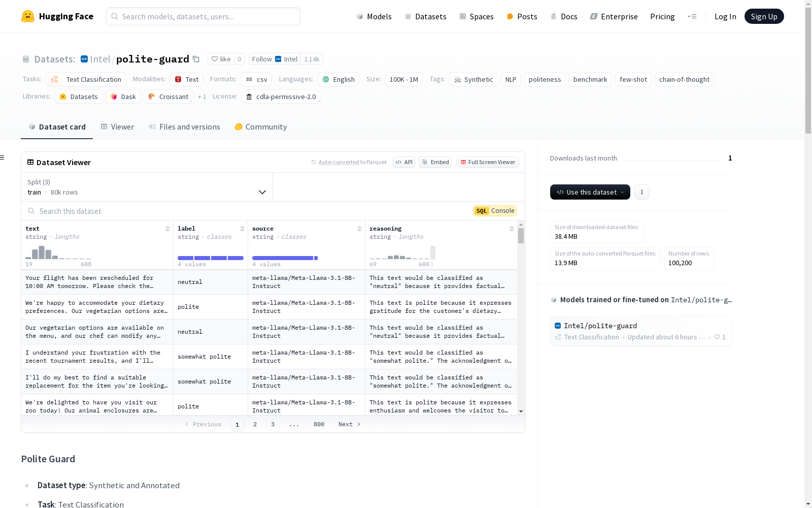Open the Dataset card tab
Image resolution: width=812 pixels, height=508 pixels.
57,127
